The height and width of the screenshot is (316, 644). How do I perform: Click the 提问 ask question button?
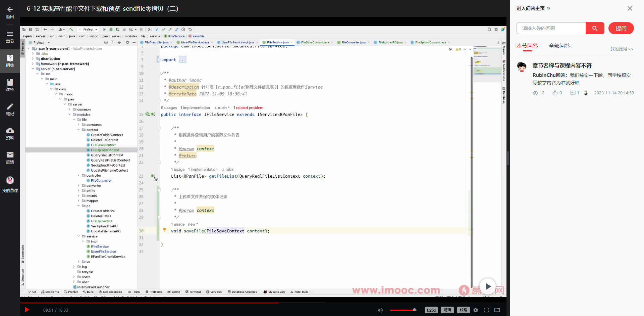click(621, 28)
